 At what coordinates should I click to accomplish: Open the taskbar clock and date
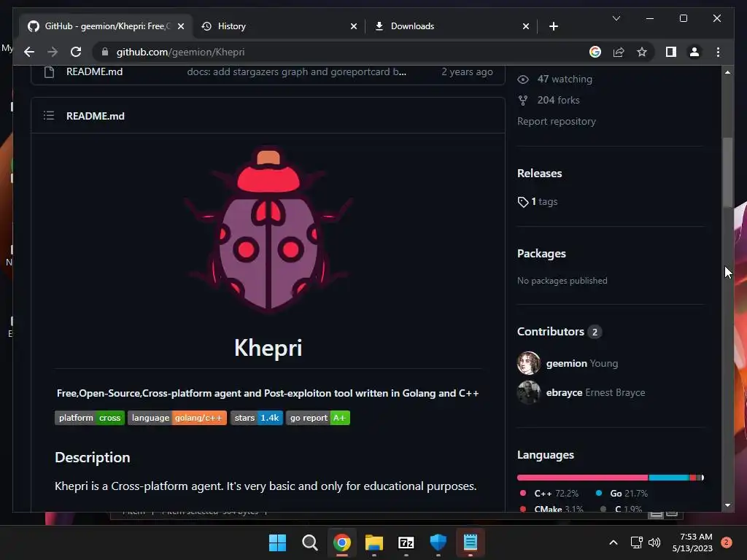[x=692, y=542]
